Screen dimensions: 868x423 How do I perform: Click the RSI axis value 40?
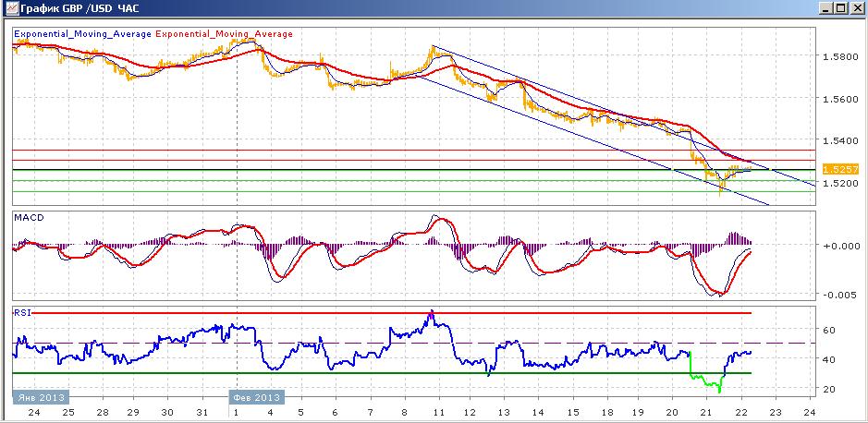point(829,359)
